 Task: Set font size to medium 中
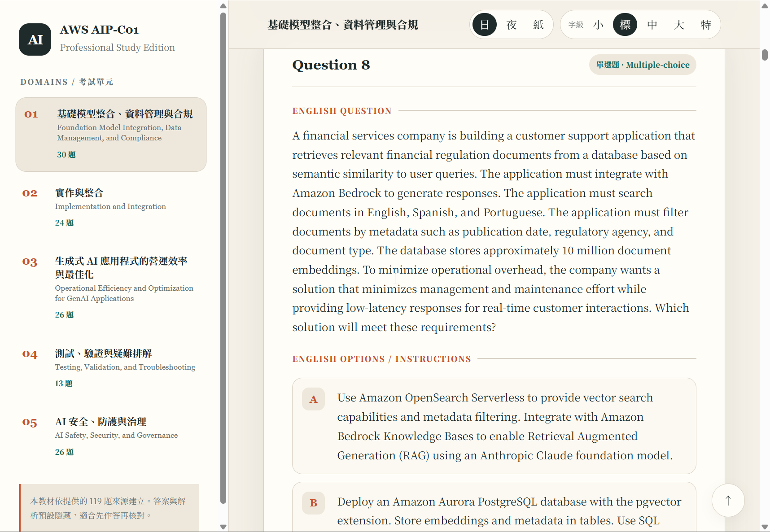point(652,25)
